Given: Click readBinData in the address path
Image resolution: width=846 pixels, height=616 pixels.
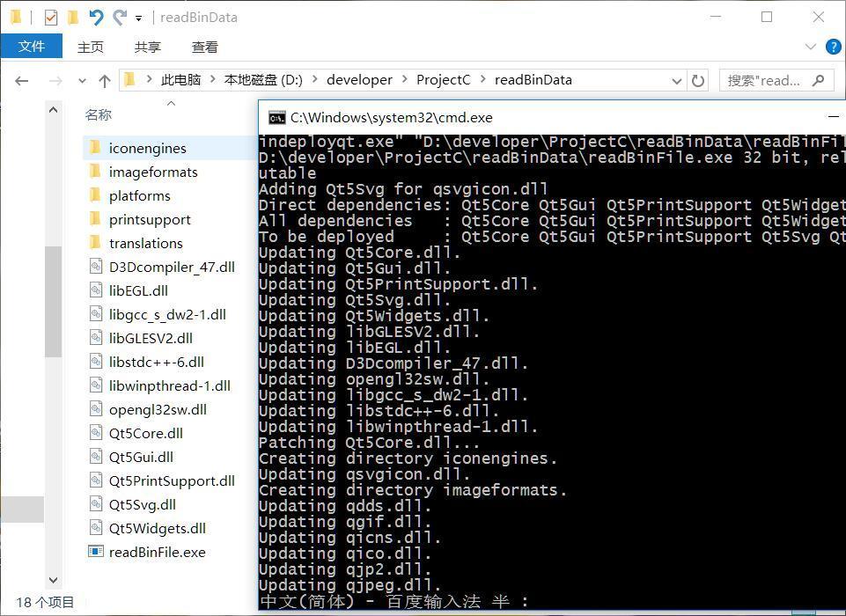Looking at the screenshot, I should tap(533, 80).
